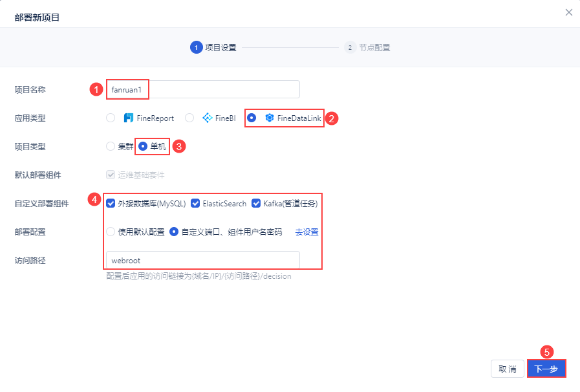Click the 访问路径 webroot input field
This screenshot has height=392, width=580.
point(202,260)
